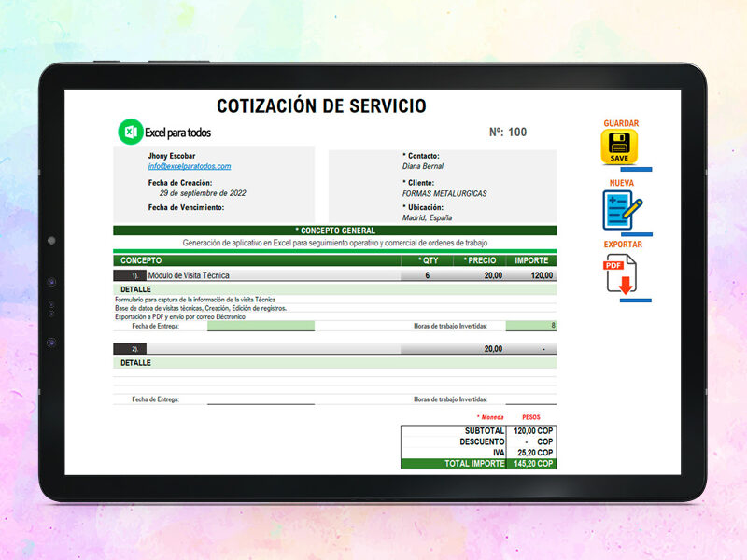Select the IVA value 25,20 COP
The width and height of the screenshot is (747, 560).
tap(531, 453)
